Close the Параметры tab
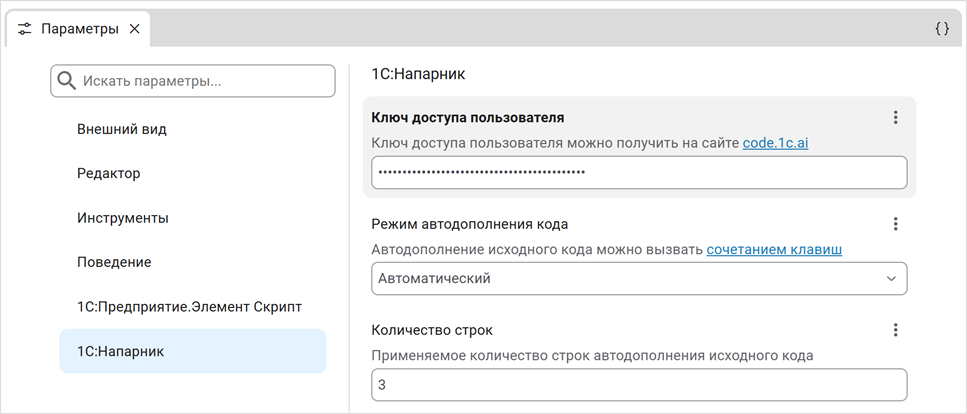 point(134,28)
